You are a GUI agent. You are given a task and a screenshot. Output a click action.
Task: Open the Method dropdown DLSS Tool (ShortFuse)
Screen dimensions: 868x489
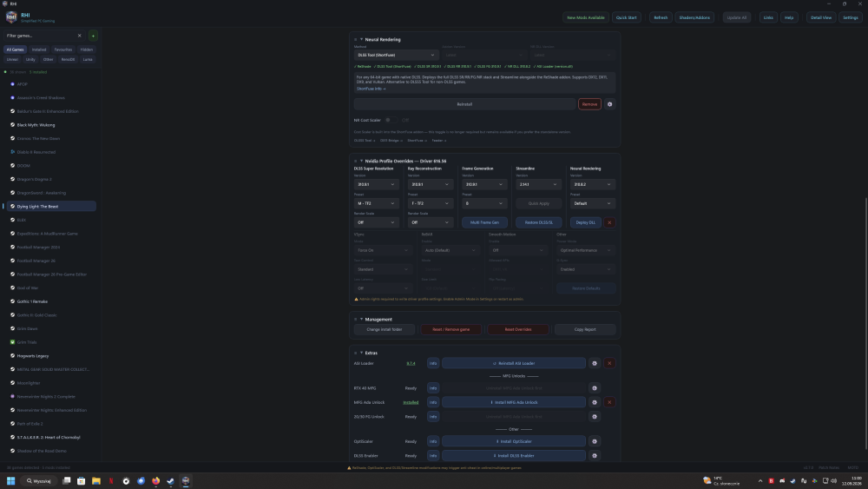point(397,55)
